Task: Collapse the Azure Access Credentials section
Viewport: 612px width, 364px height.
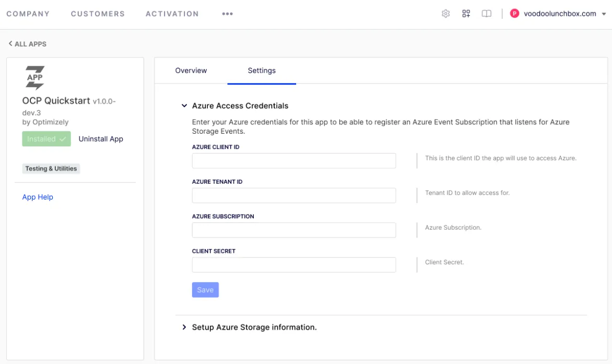Action: [184, 105]
